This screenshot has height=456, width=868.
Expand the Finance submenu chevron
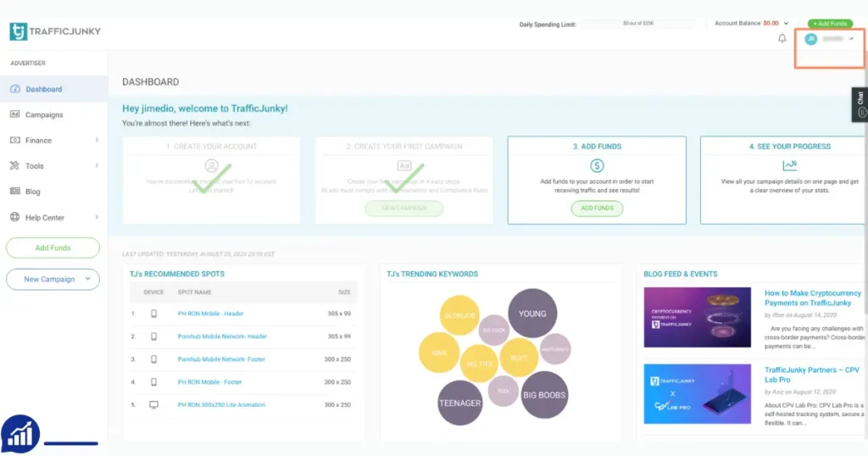tap(97, 140)
